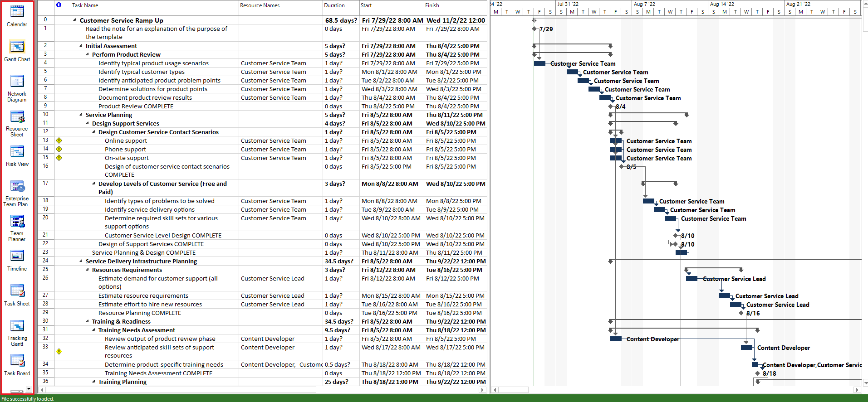Collapse Customer Service Ramp Up project
868x402 pixels.
point(75,20)
